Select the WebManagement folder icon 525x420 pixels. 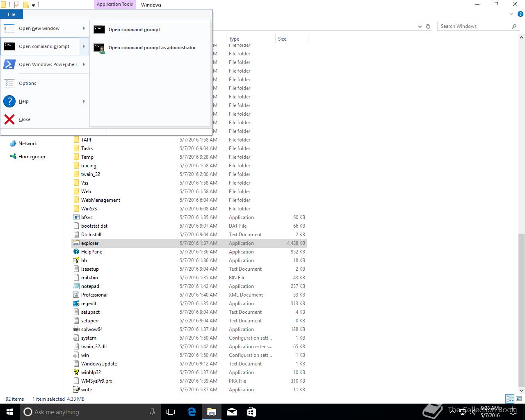click(x=76, y=200)
